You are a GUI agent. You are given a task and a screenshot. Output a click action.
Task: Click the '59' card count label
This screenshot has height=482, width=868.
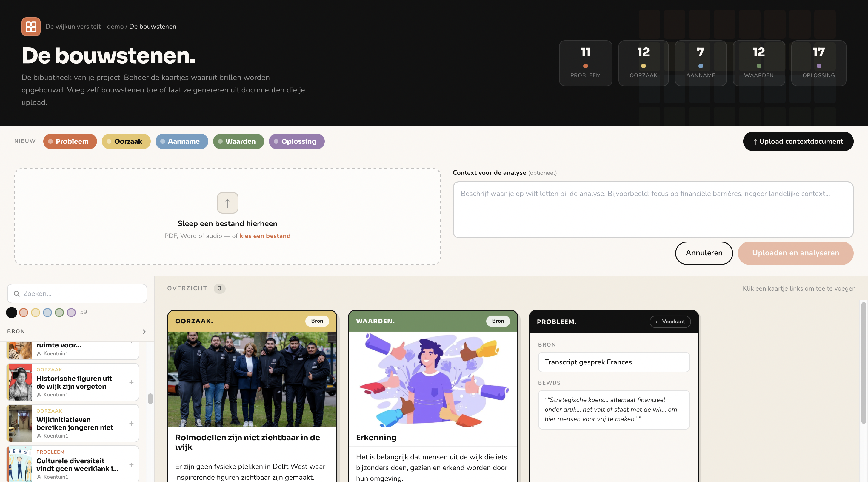tap(84, 312)
